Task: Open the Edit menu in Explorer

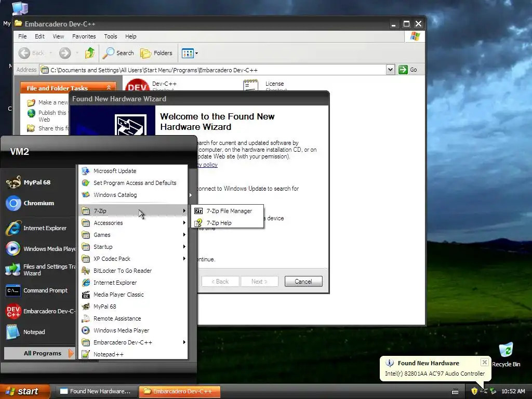Action: tap(39, 36)
